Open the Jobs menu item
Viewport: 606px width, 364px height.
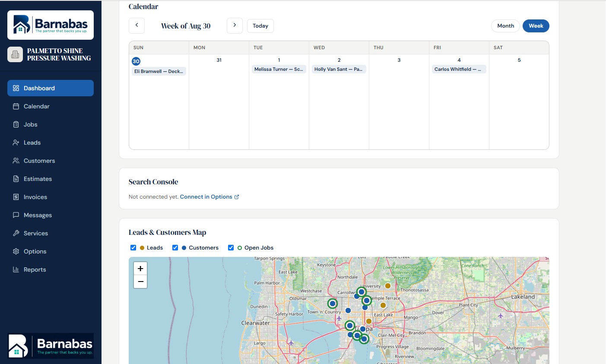point(51,124)
